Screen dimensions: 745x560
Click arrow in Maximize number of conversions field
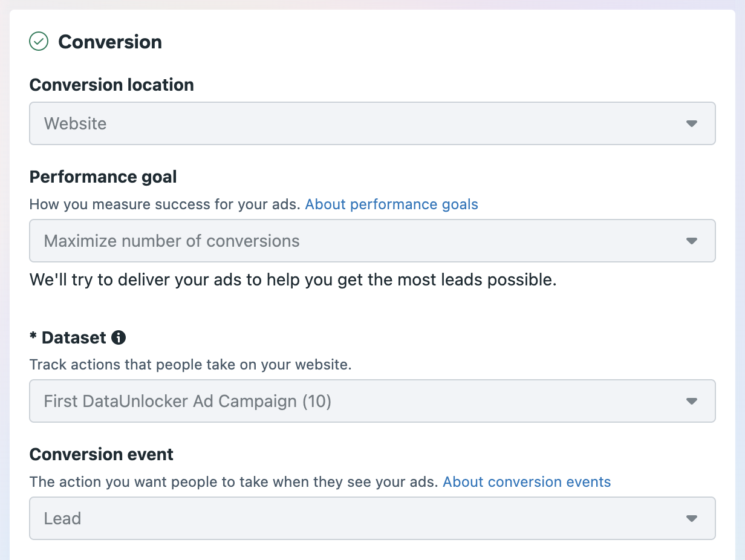692,241
